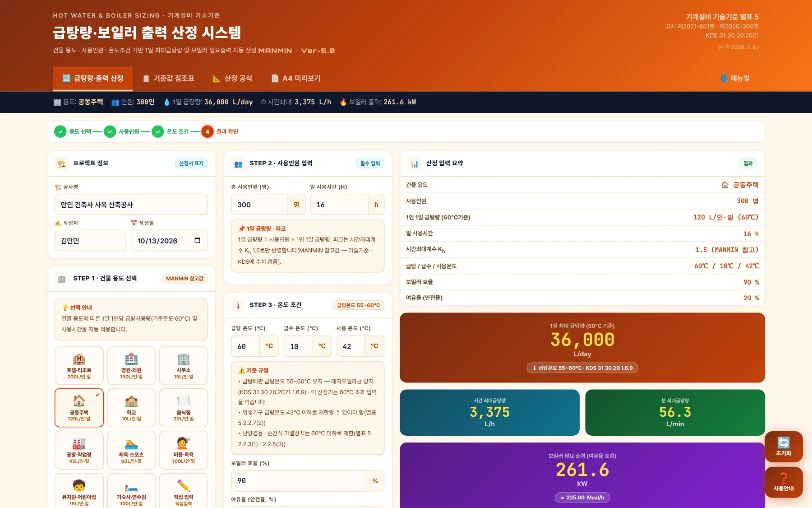The width and height of the screenshot is (812, 508).
Task: Focus the 일 사용시간 input field
Action: [x=339, y=205]
